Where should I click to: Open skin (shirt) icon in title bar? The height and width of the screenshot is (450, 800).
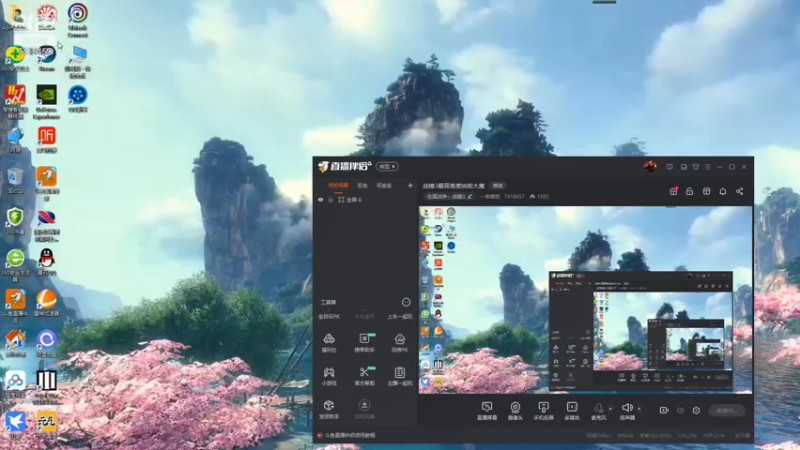695,167
